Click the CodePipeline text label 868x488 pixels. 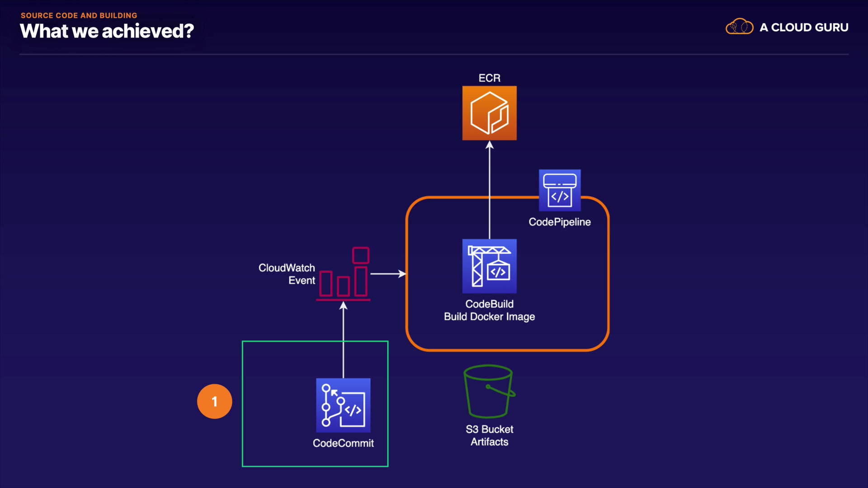click(559, 222)
